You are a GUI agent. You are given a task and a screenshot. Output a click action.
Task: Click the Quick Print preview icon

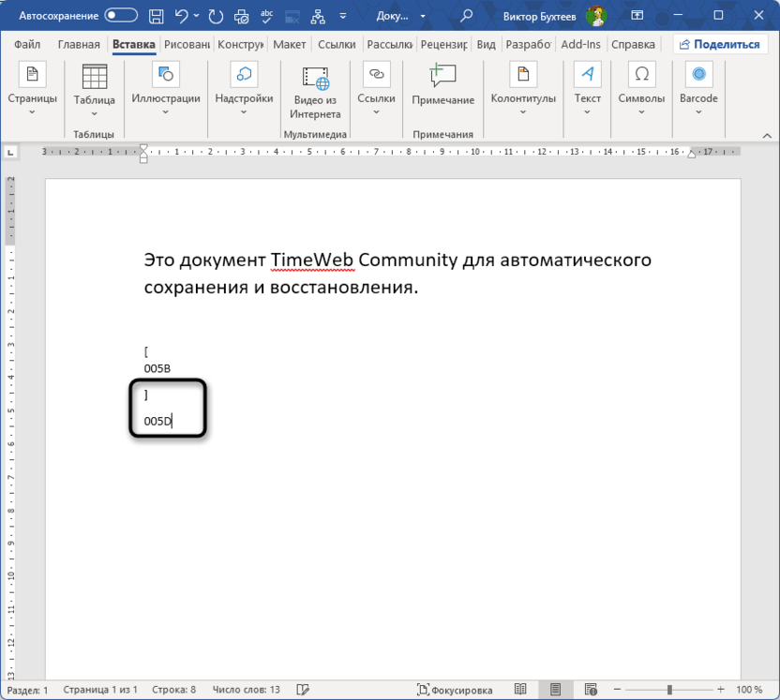[241, 17]
